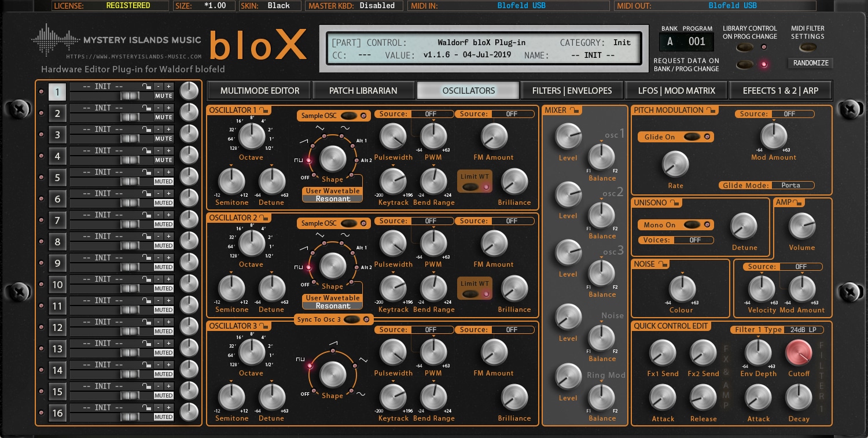Click the Oscillator 1 Octave knob
This screenshot has height=438, width=868.
tap(251, 138)
